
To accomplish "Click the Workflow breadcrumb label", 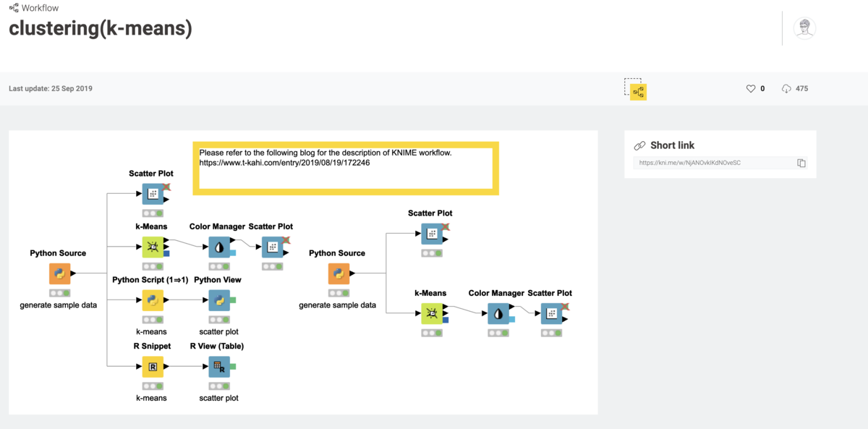I will click(41, 8).
